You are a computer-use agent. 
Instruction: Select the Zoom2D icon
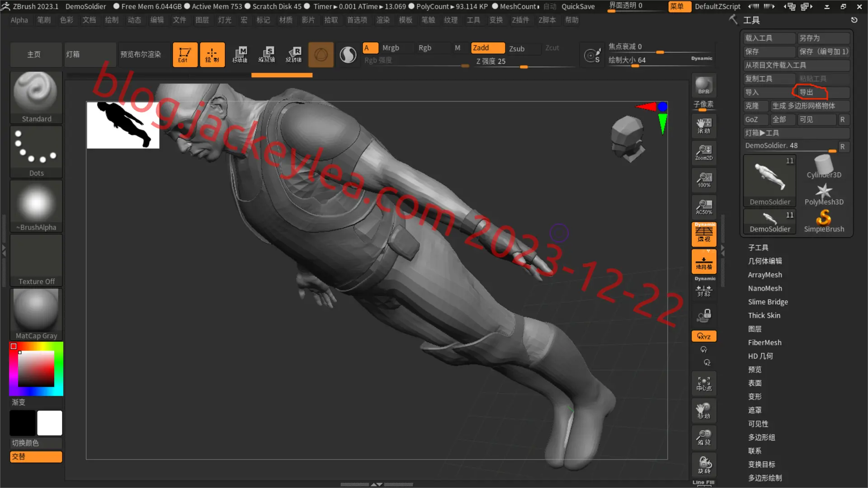point(704,153)
